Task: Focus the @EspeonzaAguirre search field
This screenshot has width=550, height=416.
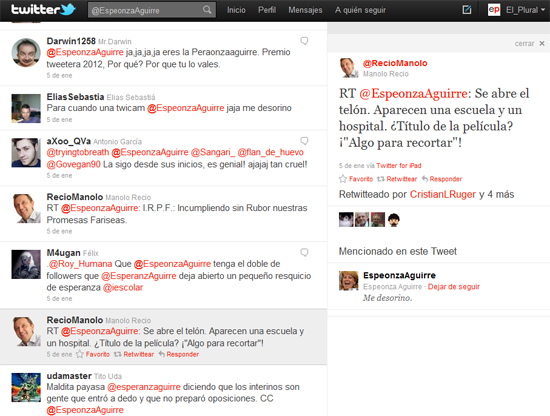Action: click(x=152, y=10)
